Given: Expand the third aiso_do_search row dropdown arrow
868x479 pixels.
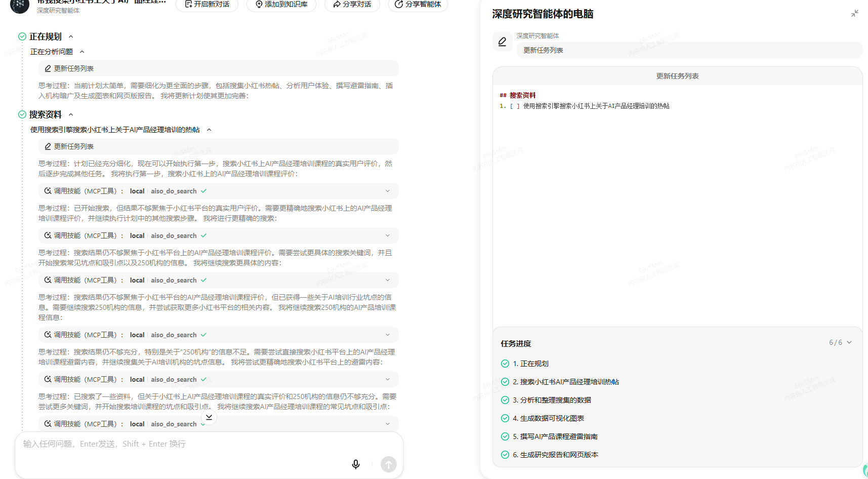Looking at the screenshot, I should tap(388, 280).
